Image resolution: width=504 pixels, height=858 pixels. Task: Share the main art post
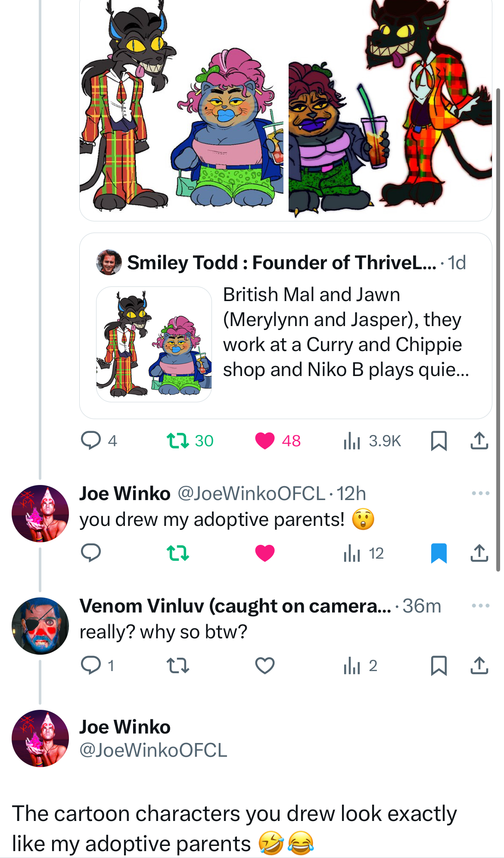pyautogui.click(x=479, y=441)
